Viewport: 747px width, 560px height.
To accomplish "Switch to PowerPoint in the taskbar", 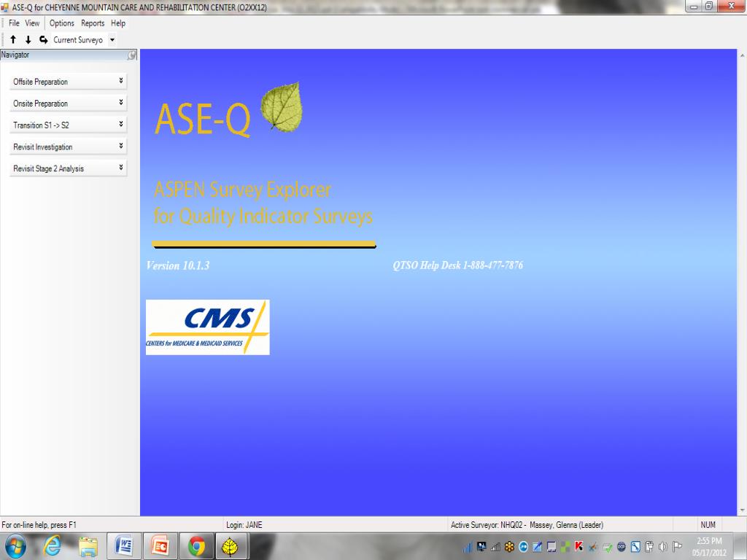I will [160, 546].
